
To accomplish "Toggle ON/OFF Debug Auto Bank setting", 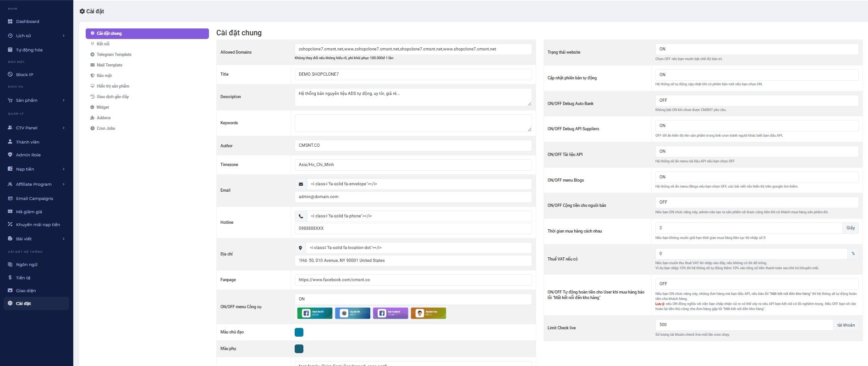I will (x=756, y=100).
